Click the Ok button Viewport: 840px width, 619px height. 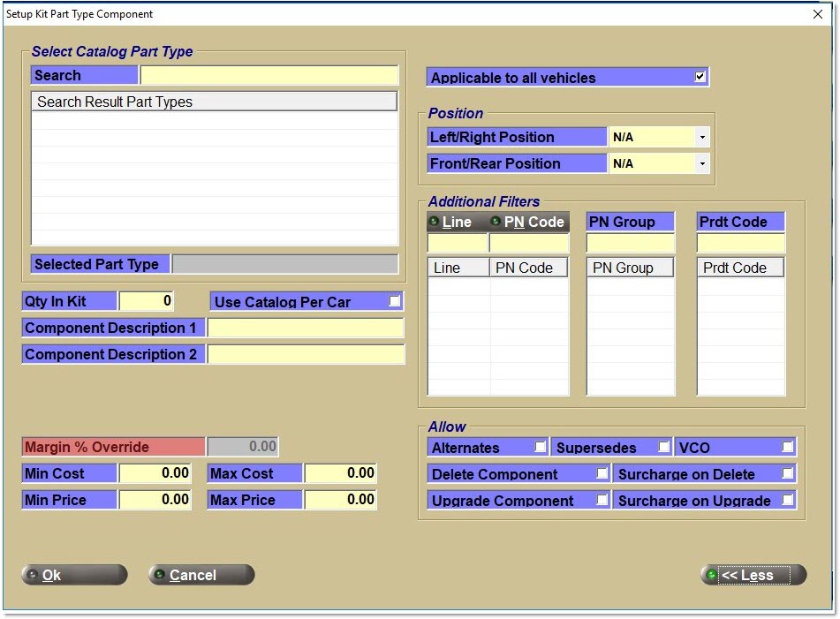click(74, 575)
